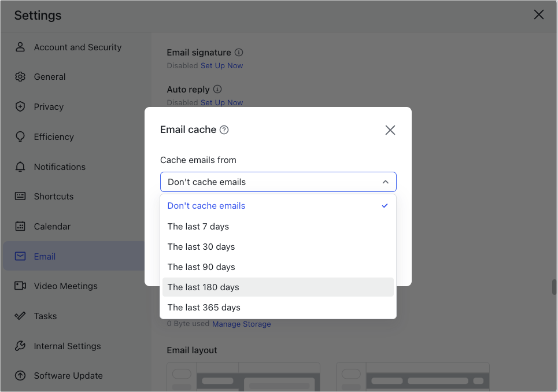The height and width of the screenshot is (392, 558).
Task: Select the Privacy shield icon
Action: pyautogui.click(x=20, y=106)
